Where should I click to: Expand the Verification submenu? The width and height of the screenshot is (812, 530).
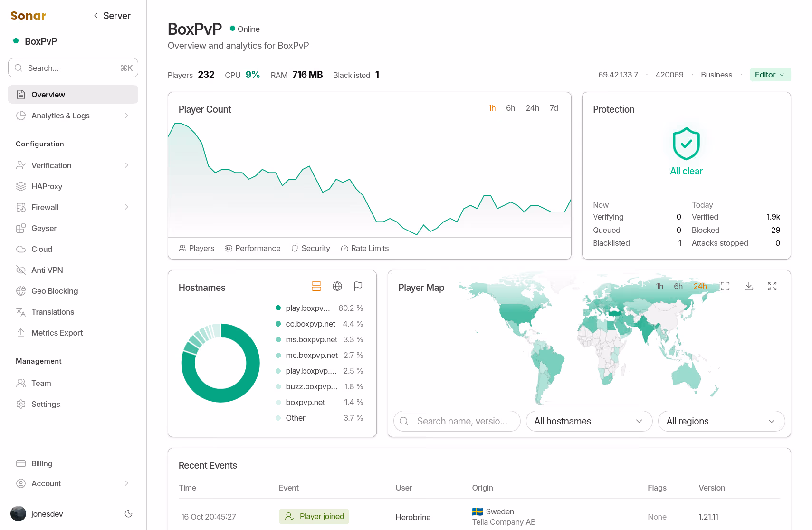pos(73,165)
